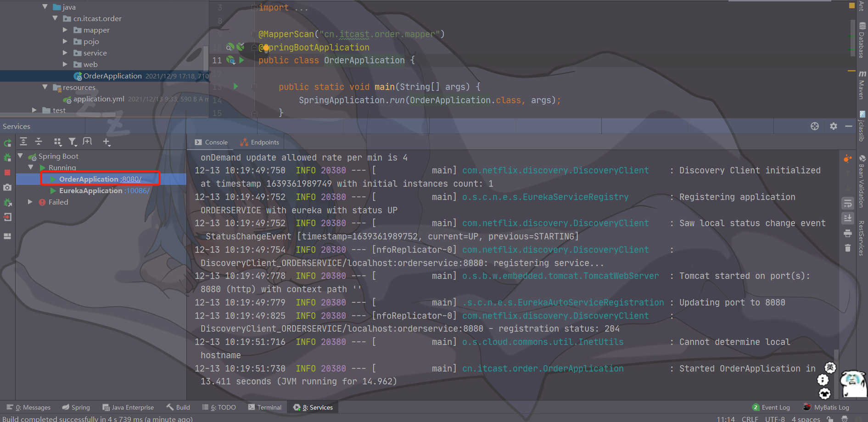Toggle soft-wrap for console output
The width and height of the screenshot is (868, 422).
point(848,203)
